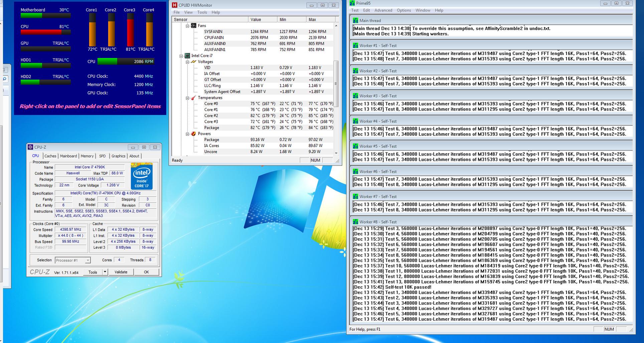Click the Min column header in HWMonitor
This screenshot has height=343, width=644.
pyautogui.click(x=291, y=20)
